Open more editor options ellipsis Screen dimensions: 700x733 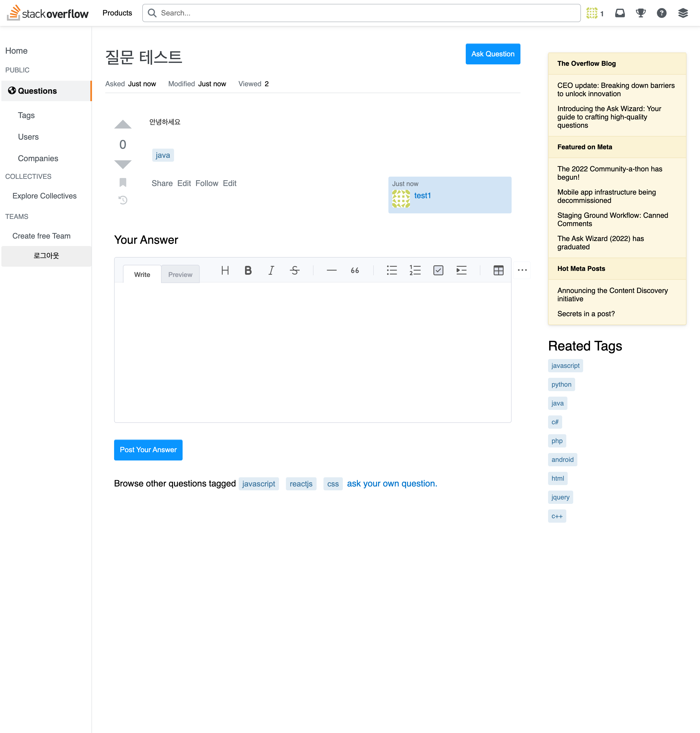coord(522,270)
